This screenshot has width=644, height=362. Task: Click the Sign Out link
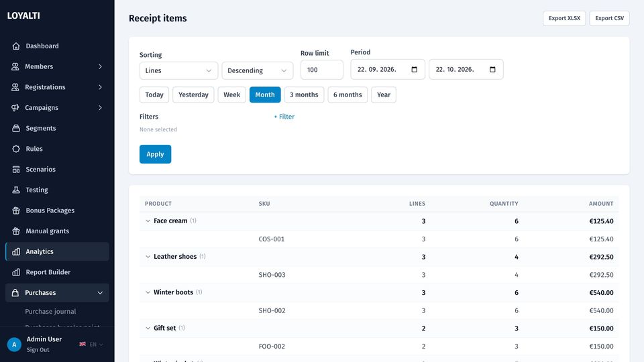38,350
